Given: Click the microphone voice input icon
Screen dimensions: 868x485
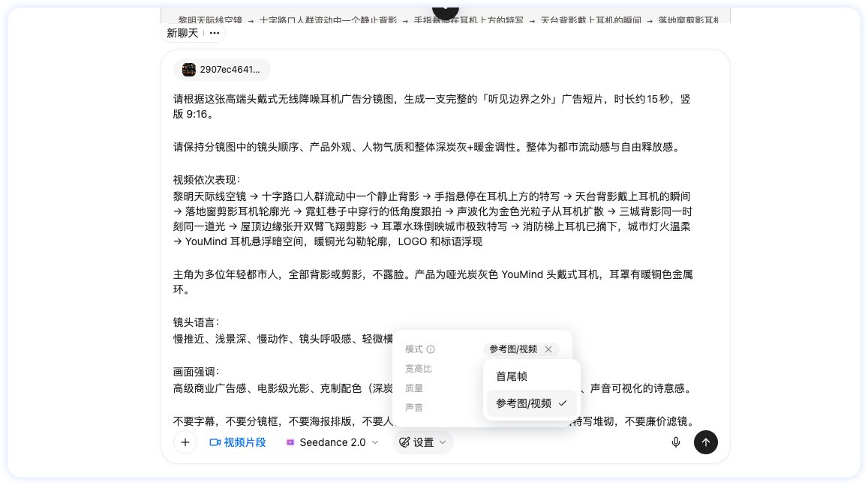Looking at the screenshot, I should 675,442.
